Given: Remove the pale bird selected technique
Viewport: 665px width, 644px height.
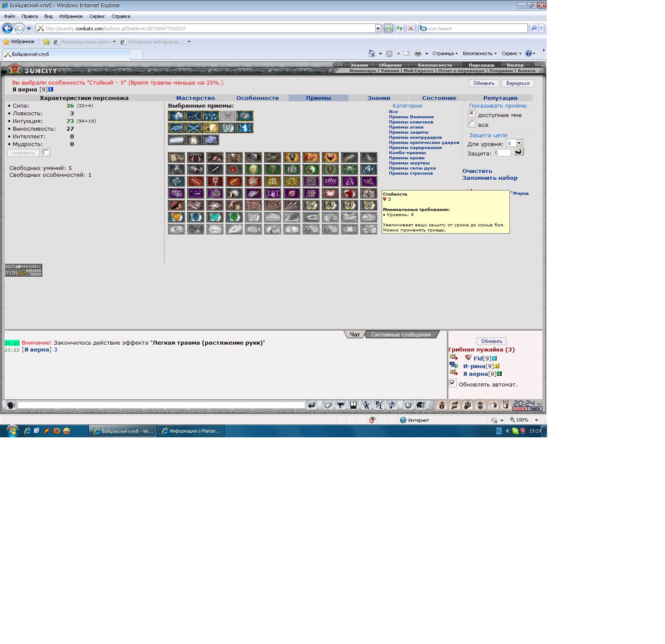Looking at the screenshot, I should tap(211, 140).
